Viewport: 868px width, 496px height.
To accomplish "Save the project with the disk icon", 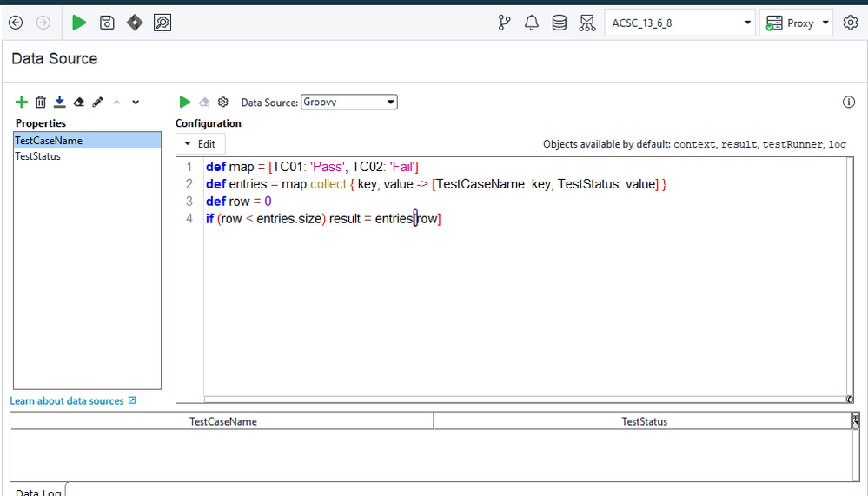I will pyautogui.click(x=107, y=23).
